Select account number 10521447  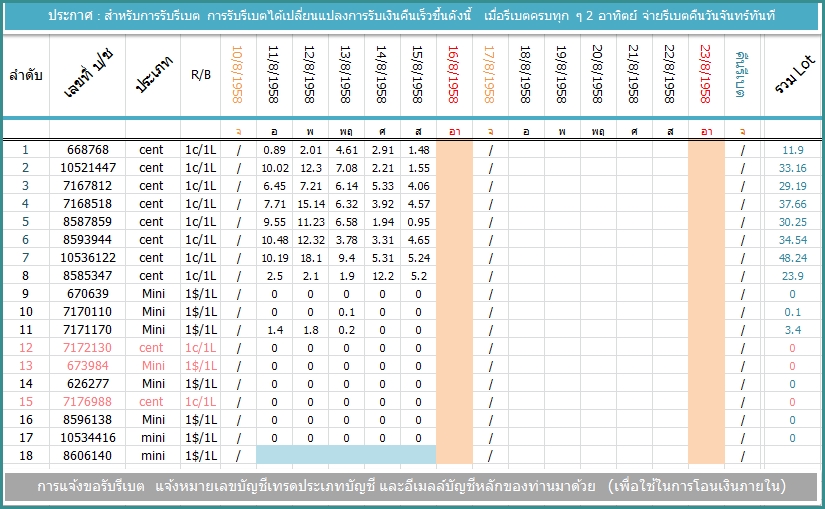pos(88,168)
